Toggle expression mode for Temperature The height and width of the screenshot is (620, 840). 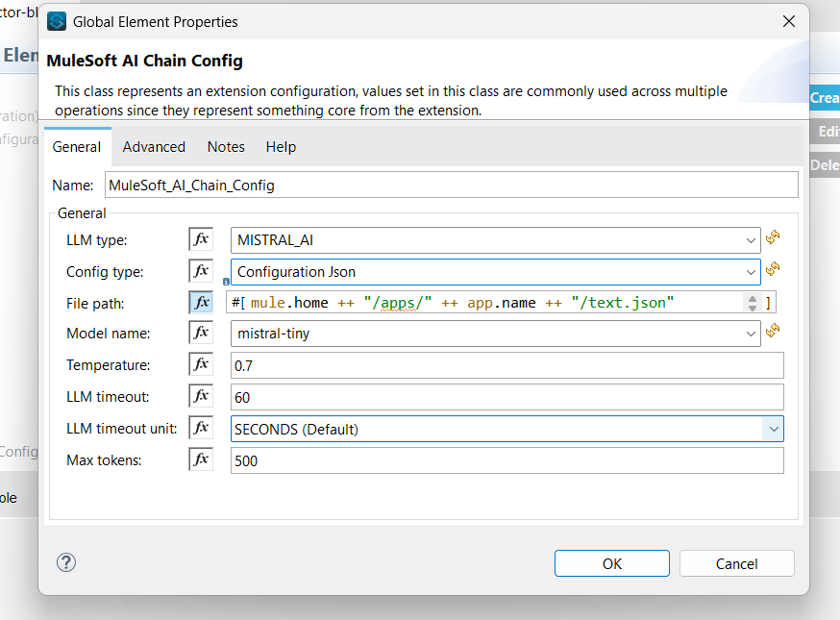coord(201,364)
